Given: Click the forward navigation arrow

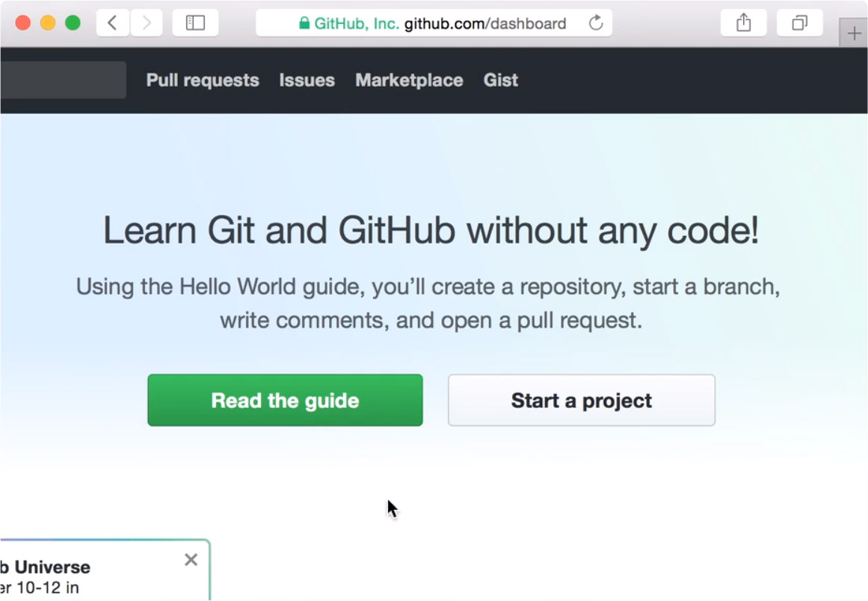Looking at the screenshot, I should [147, 23].
